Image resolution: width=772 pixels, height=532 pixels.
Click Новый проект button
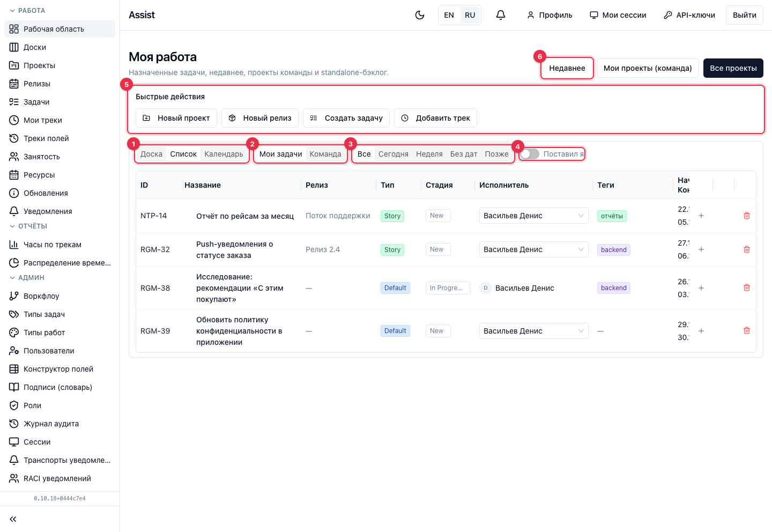tap(176, 118)
